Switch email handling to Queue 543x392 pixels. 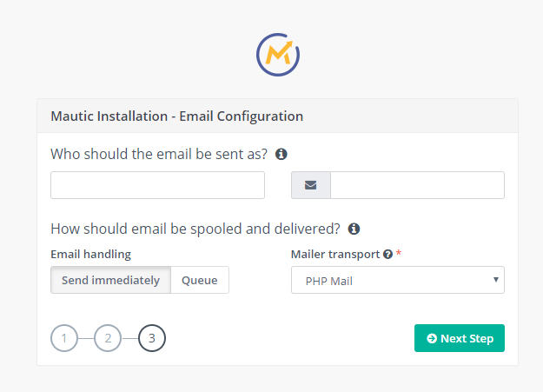(x=200, y=280)
